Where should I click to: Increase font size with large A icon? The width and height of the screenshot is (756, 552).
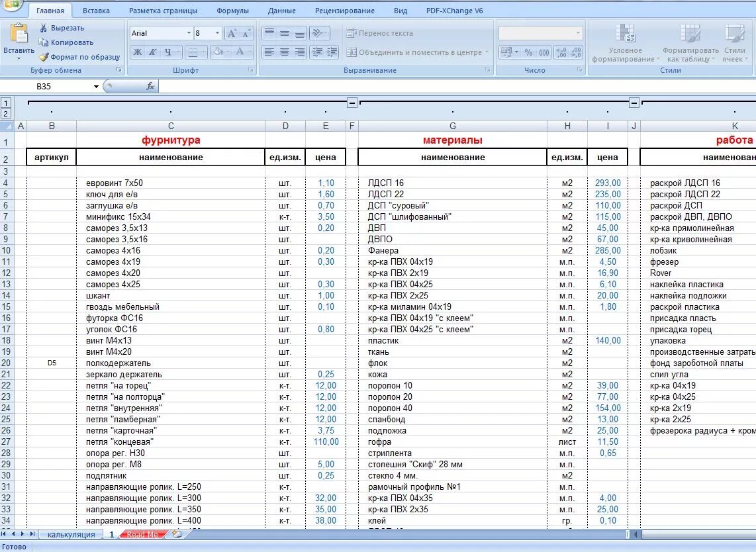pyautogui.click(x=232, y=33)
